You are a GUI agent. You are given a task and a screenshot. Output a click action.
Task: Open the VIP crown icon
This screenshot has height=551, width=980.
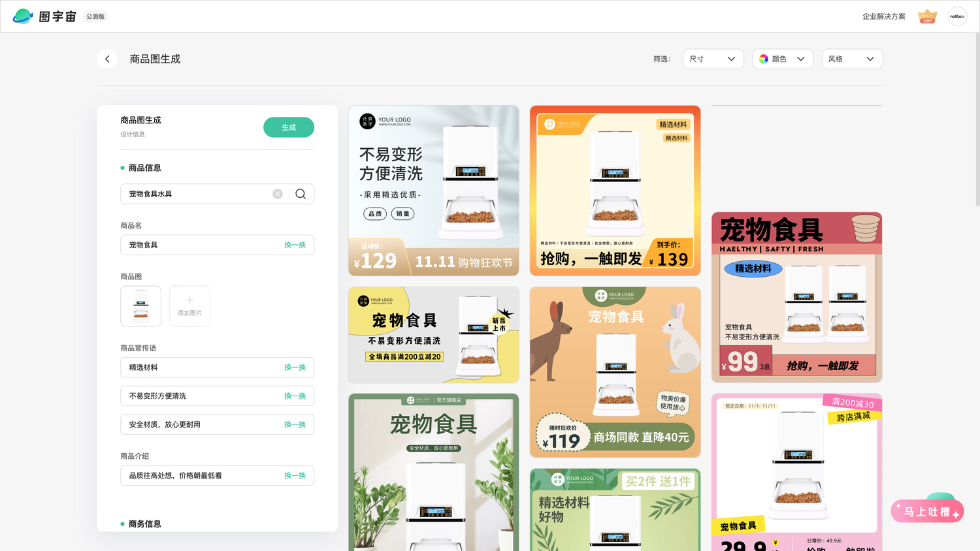927,16
